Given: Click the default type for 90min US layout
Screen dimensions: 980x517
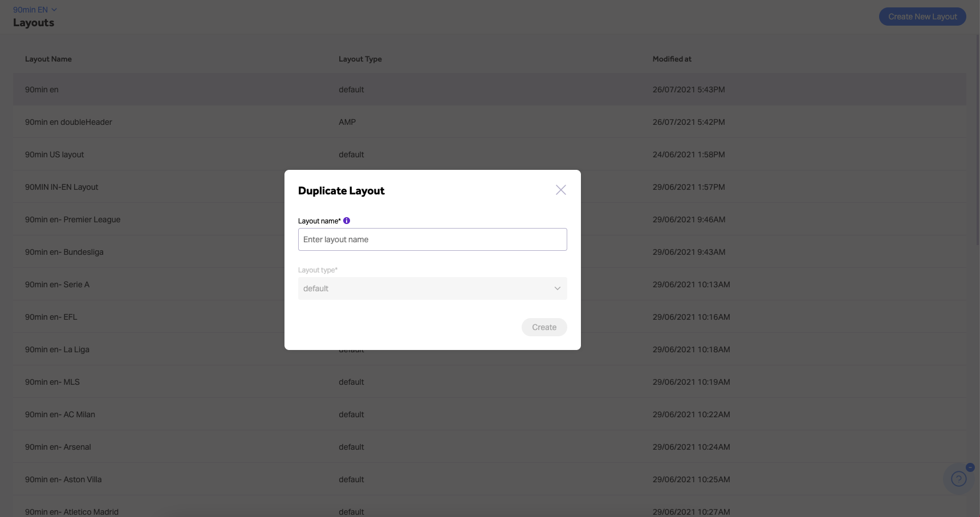Looking at the screenshot, I should [x=351, y=154].
